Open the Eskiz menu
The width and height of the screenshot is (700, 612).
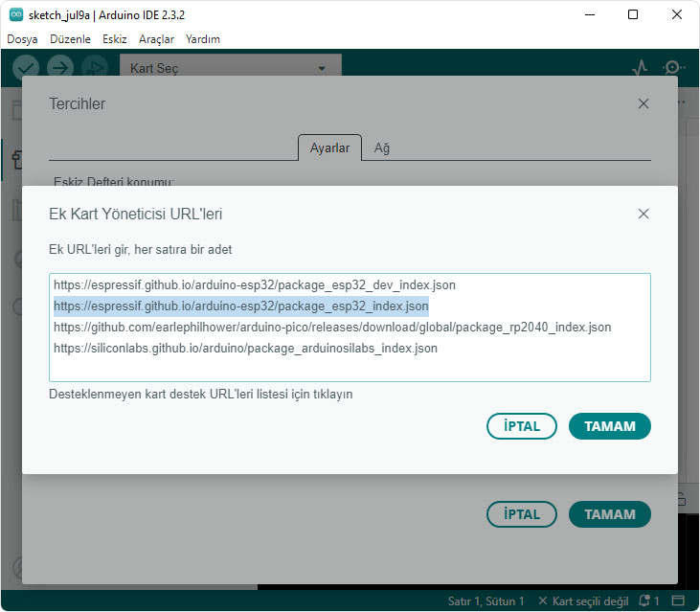115,39
